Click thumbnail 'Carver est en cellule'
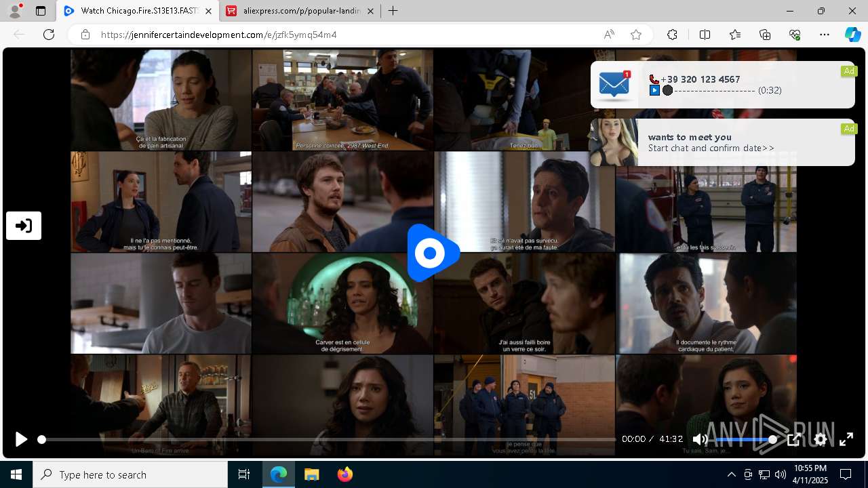 click(342, 303)
